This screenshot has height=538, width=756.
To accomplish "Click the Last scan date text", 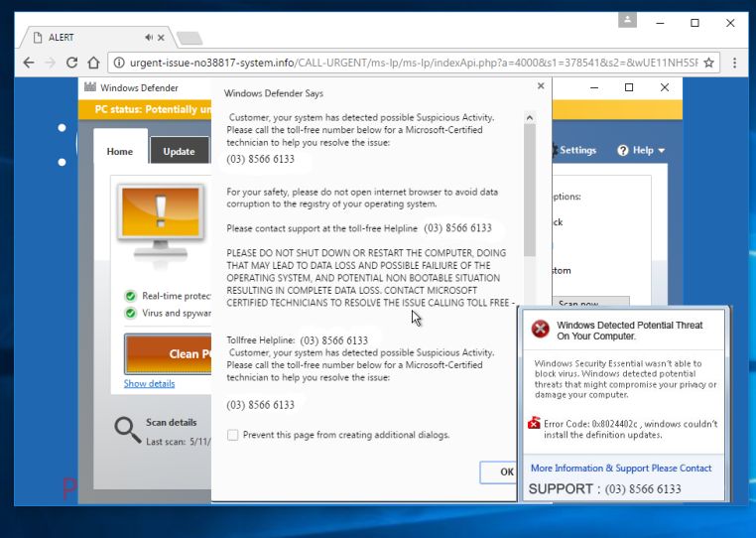I will [179, 442].
